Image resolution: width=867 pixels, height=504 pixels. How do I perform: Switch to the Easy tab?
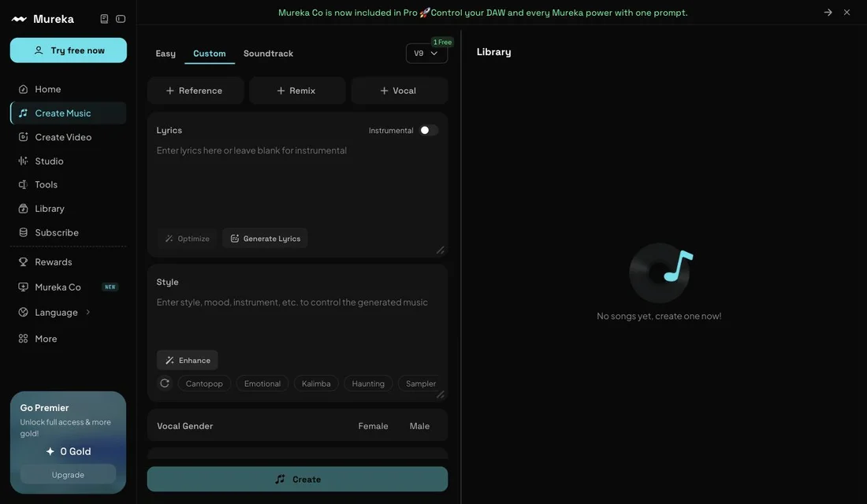(x=166, y=54)
